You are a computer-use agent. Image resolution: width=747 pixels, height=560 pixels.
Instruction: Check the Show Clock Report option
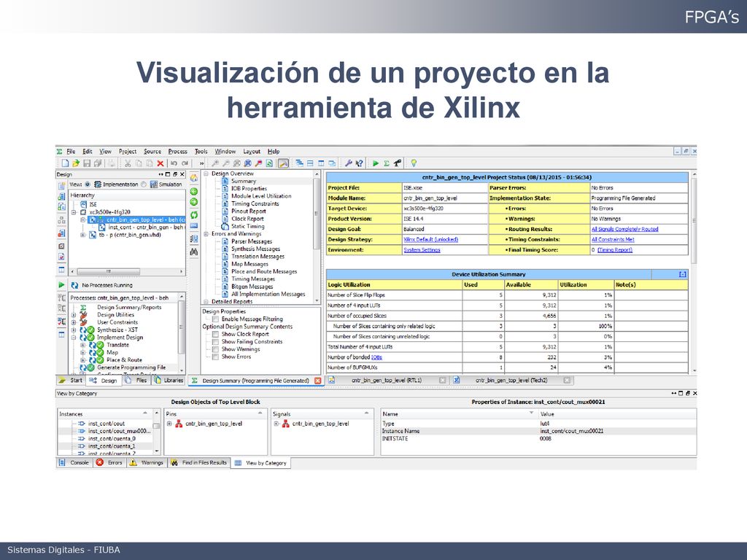pos(215,334)
